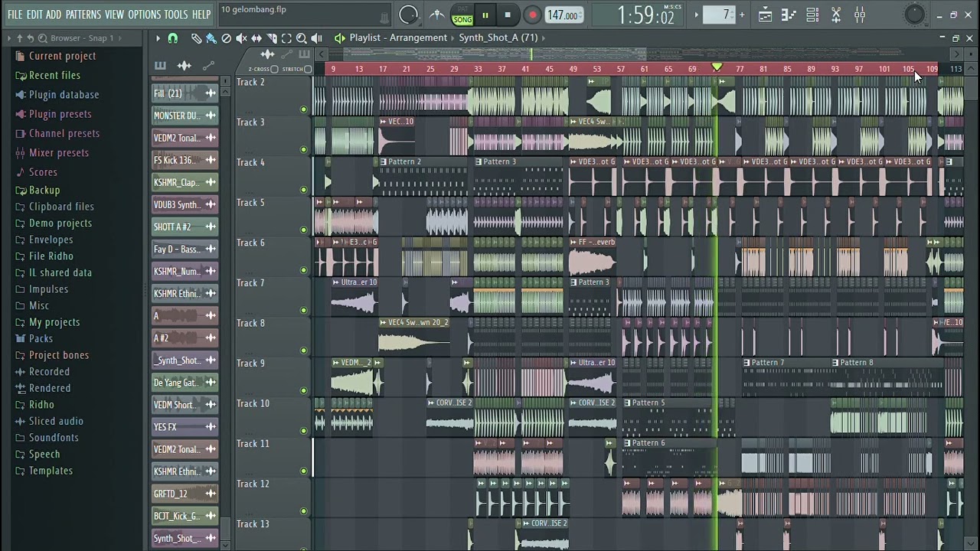Click the browser undo arrow icon
This screenshot has height=551, width=980.
pos(31,37)
